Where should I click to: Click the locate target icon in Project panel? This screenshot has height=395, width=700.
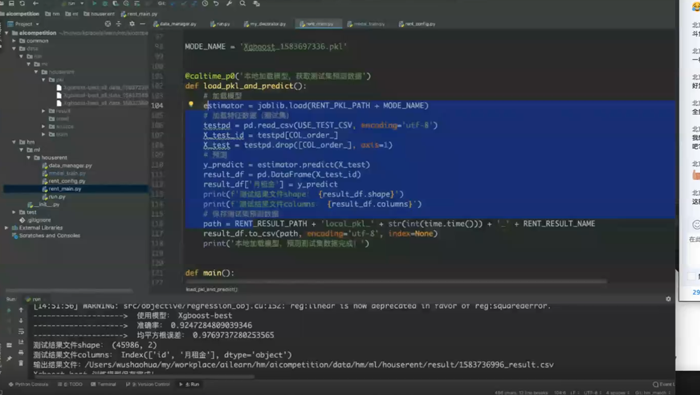tap(108, 24)
